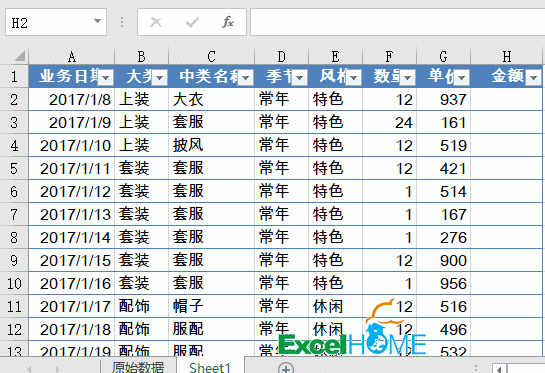Click the horizontal scroll left arrow
545x373 pixels.
pos(499,369)
